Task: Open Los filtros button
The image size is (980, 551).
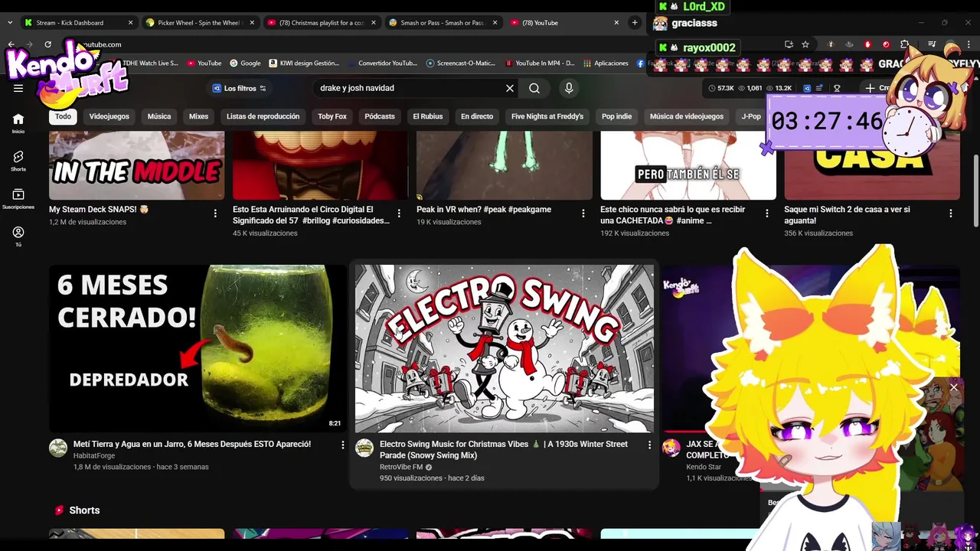Action: (239, 88)
